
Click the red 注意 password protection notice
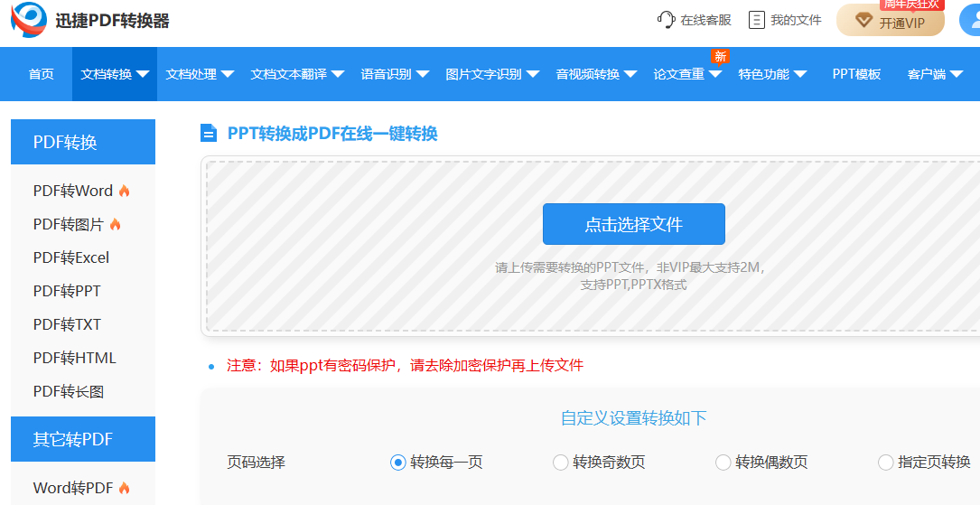[405, 365]
